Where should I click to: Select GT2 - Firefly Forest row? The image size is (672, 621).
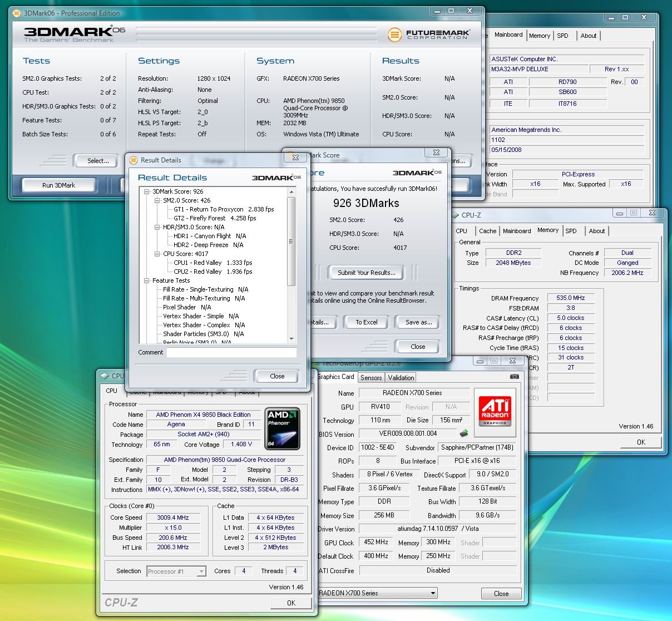tap(215, 218)
